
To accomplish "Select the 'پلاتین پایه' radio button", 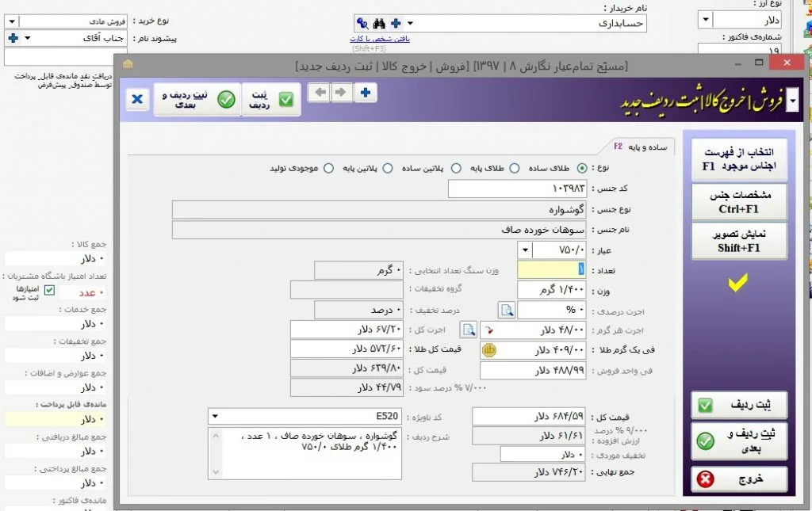I will coord(387,168).
